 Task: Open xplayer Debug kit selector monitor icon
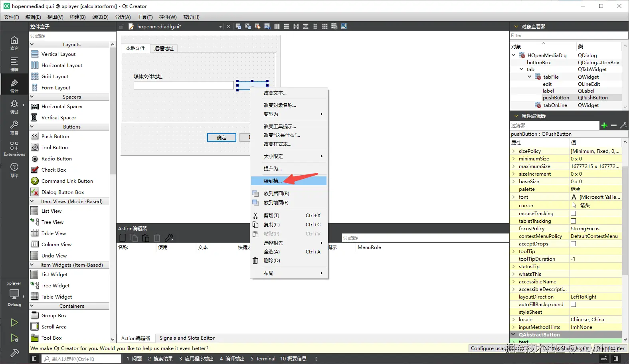pyautogui.click(x=14, y=295)
